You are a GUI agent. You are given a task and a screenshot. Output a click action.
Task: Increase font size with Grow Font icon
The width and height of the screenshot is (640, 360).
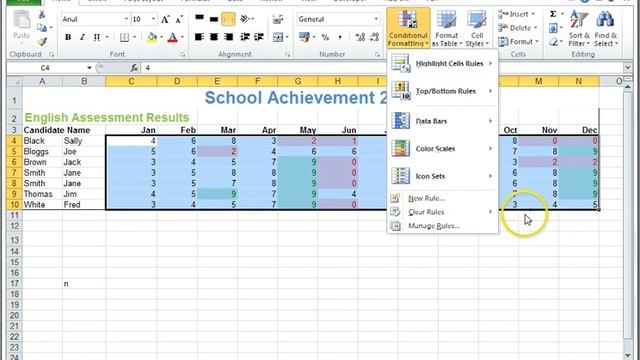[x=165, y=19]
